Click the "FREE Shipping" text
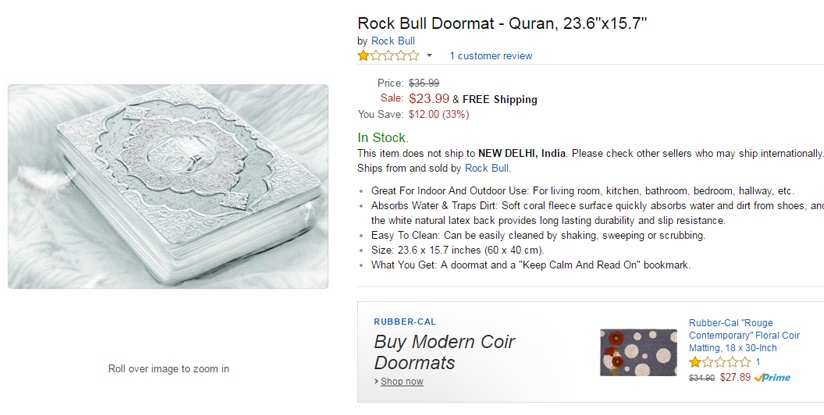 point(500,100)
